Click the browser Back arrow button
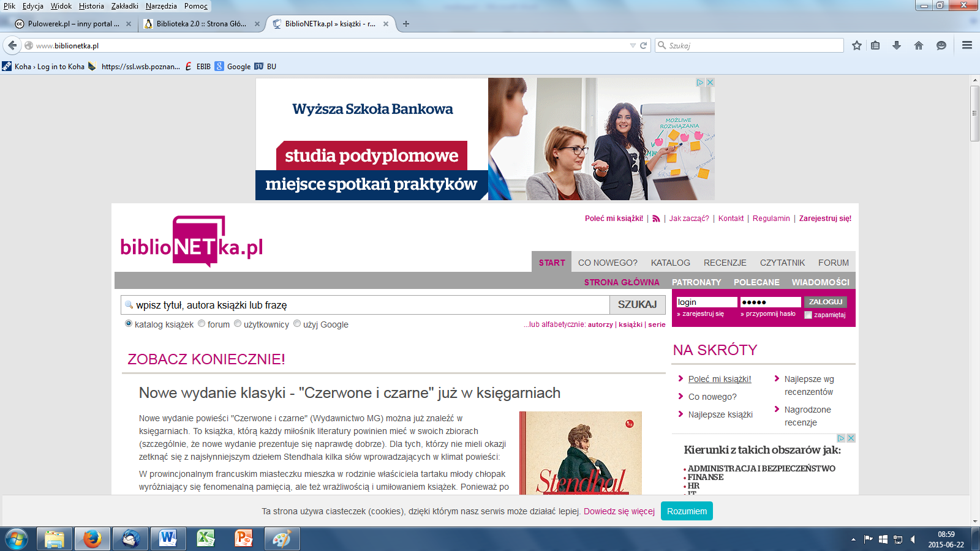The image size is (980, 551). pos(12,45)
